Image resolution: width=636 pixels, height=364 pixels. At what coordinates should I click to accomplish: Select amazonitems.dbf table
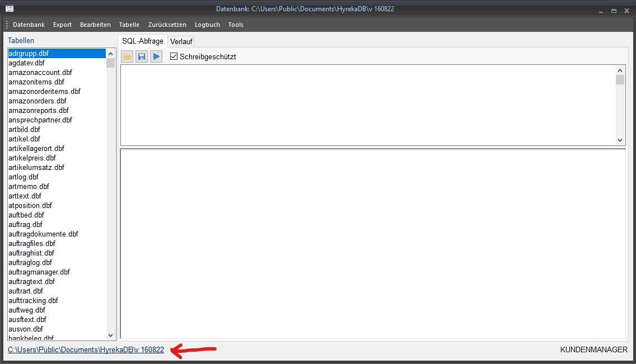[57, 82]
